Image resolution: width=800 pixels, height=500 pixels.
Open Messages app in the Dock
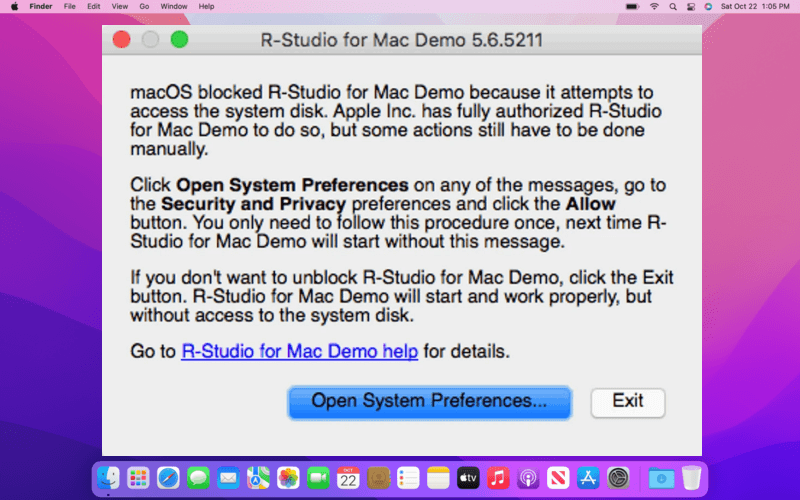[198, 479]
